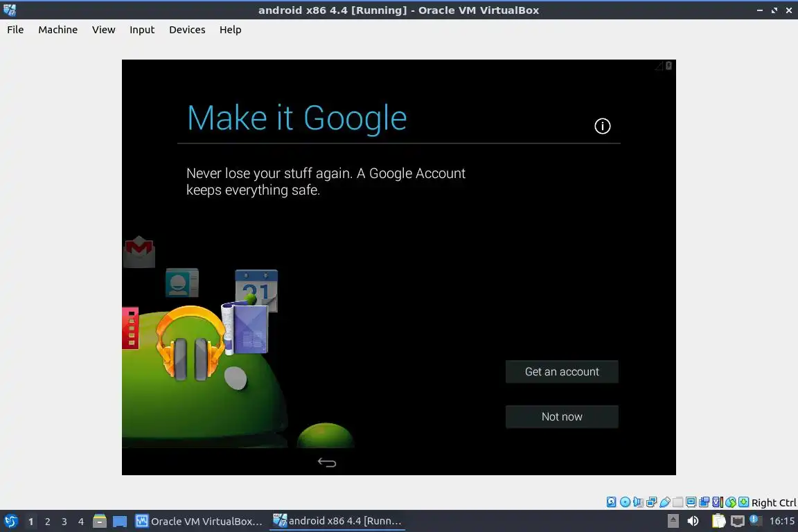This screenshot has width=798, height=532.
Task: Open the Lubuntu start menu bird icon
Action: (10, 521)
